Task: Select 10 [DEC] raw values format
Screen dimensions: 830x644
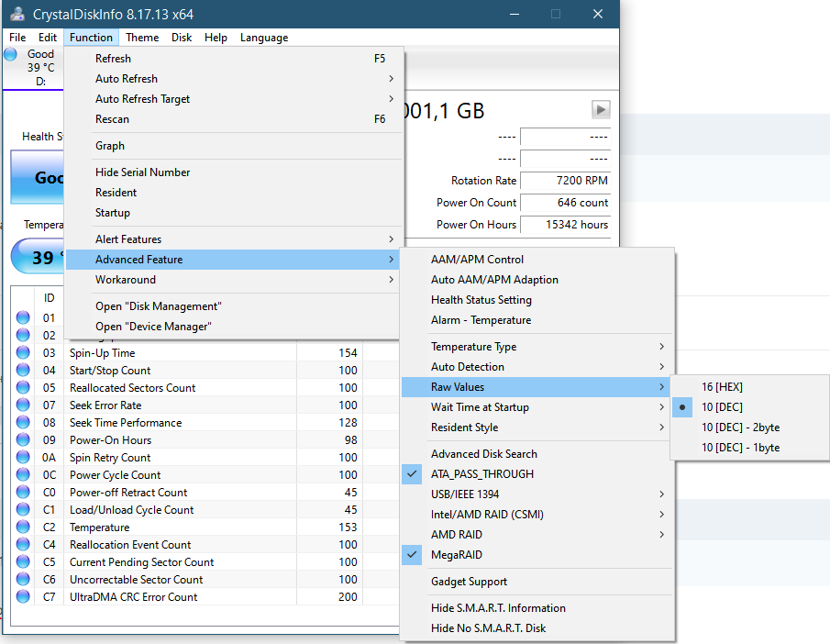Action: click(749, 407)
